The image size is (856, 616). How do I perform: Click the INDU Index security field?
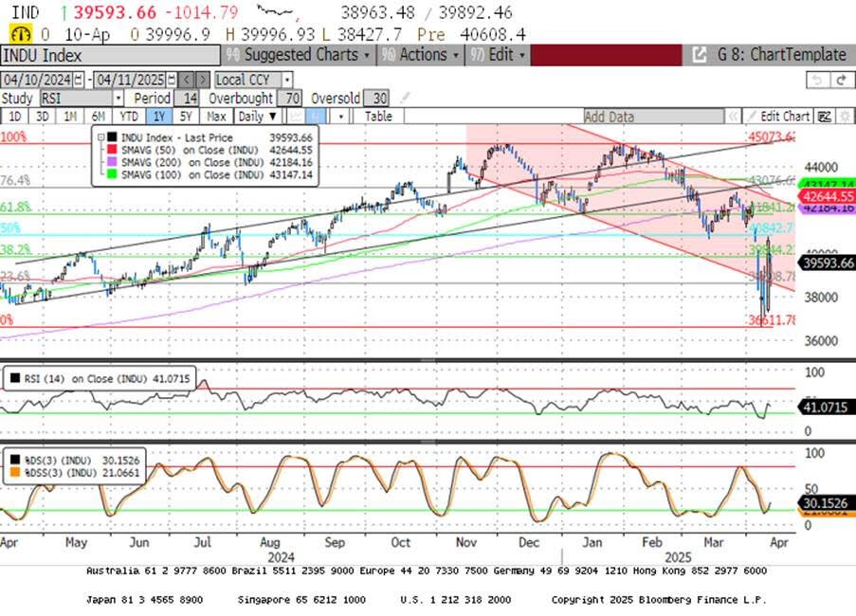click(110, 55)
